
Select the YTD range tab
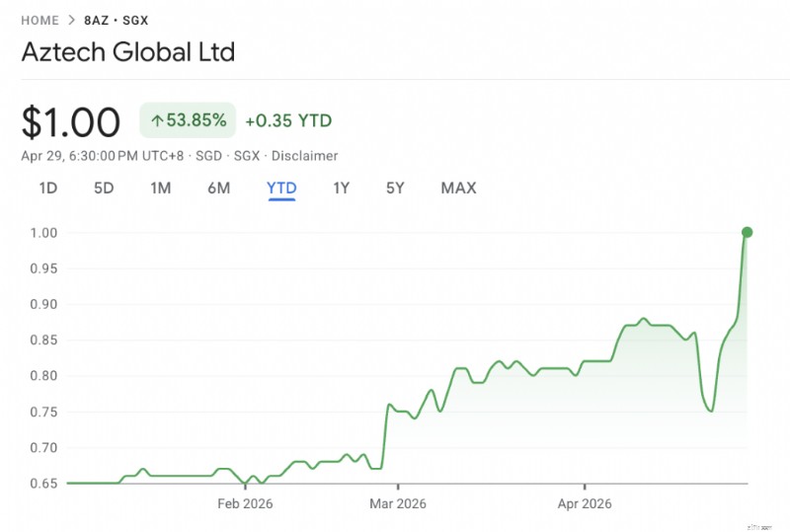tap(281, 188)
